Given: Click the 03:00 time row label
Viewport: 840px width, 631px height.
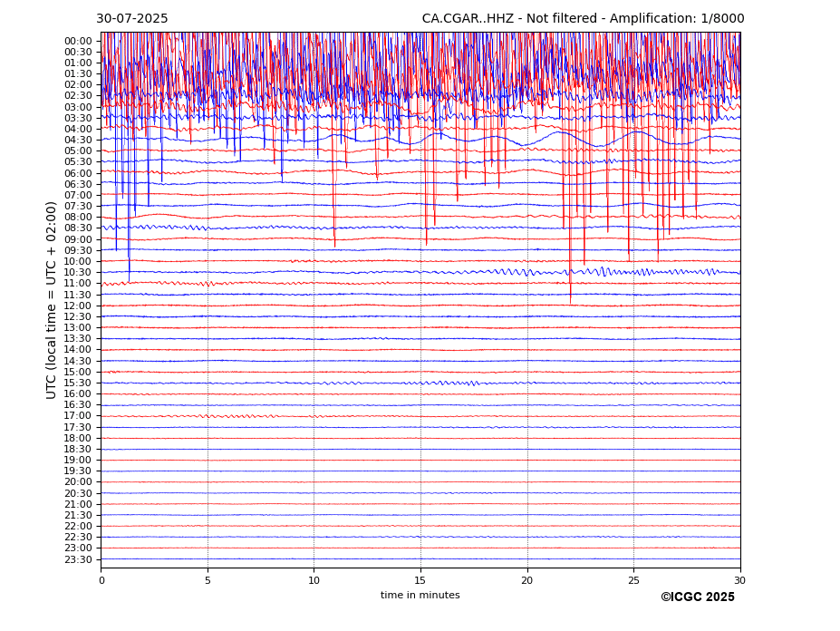Looking at the screenshot, I should pyautogui.click(x=78, y=107).
